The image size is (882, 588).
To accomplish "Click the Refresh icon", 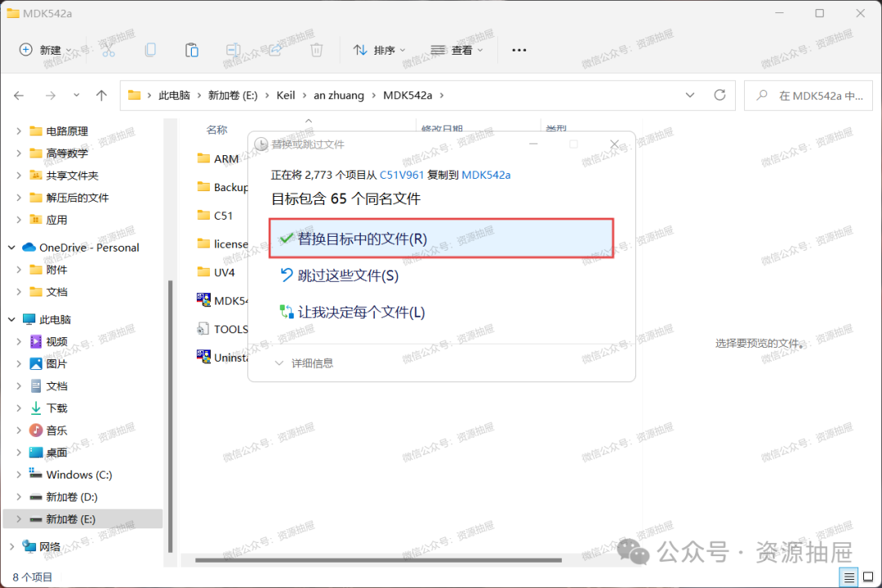I will (x=720, y=96).
